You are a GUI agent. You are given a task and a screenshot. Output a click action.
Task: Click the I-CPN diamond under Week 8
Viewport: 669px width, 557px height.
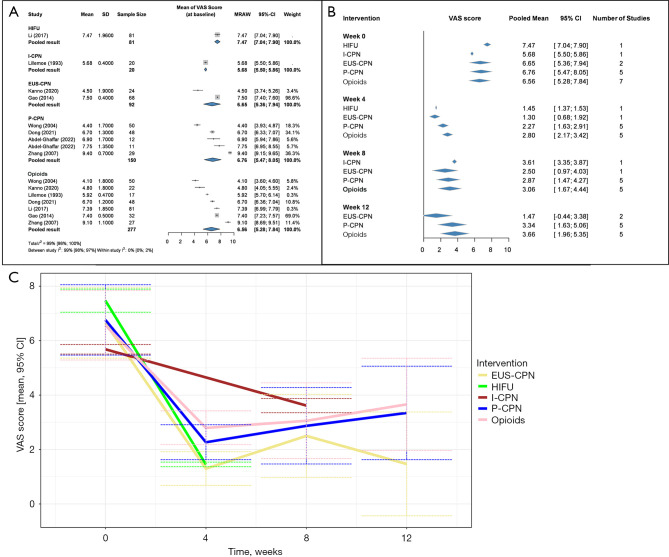[x=454, y=162]
